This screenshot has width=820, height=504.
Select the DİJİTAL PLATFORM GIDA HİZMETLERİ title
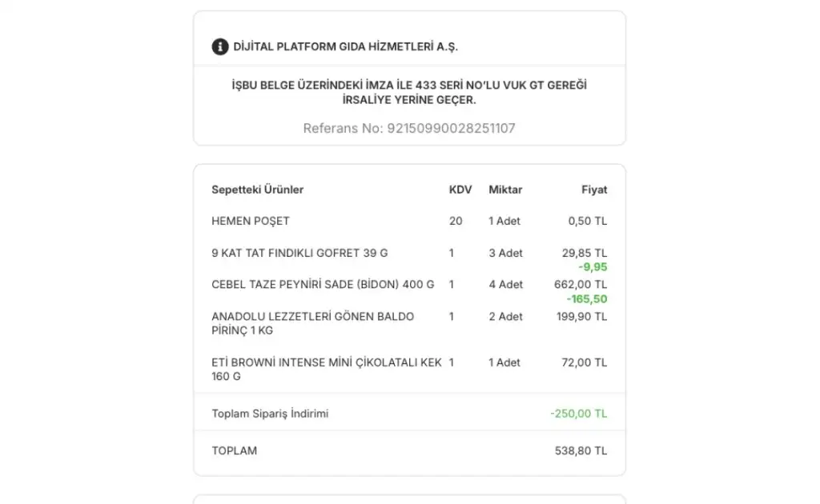click(x=345, y=46)
